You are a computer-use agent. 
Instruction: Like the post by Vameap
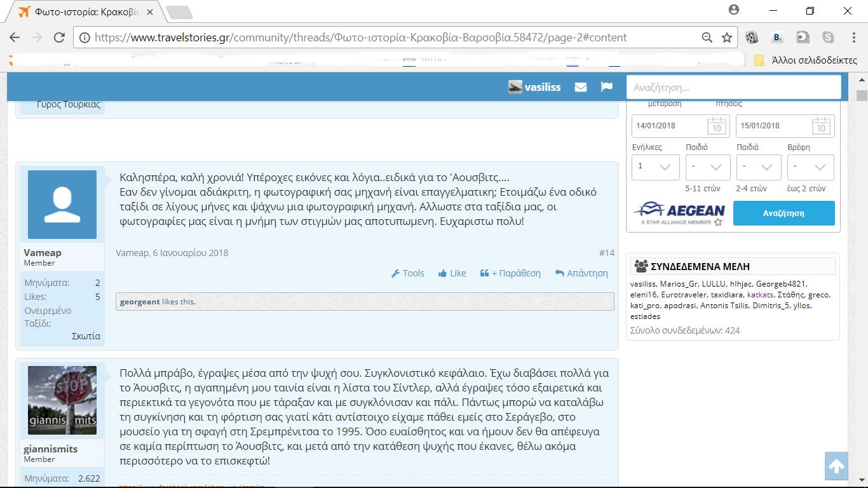tap(452, 273)
